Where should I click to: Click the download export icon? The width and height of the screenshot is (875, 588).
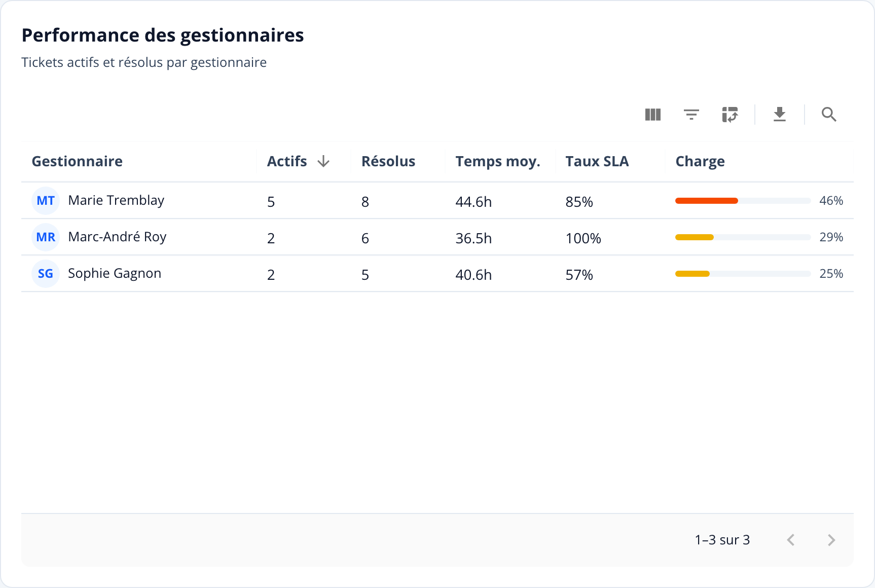pos(779,115)
